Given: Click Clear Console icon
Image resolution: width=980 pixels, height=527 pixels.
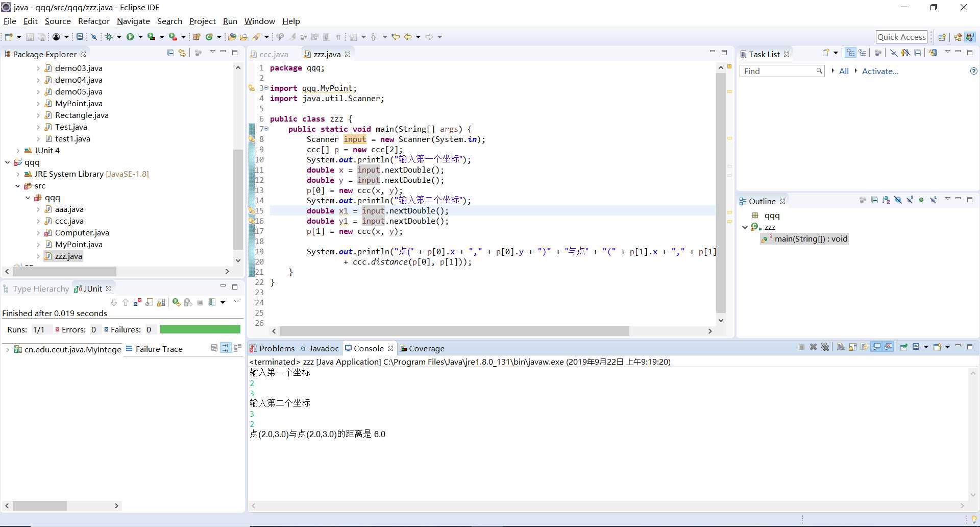Looking at the screenshot, I should [841, 347].
